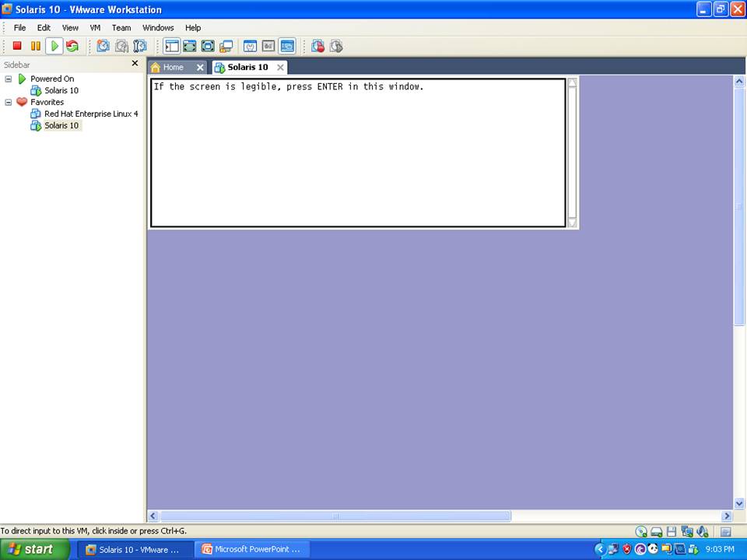Image resolution: width=747 pixels, height=560 pixels.
Task: Click the vertical scrollbar thumb of VM view
Action: coord(739,207)
